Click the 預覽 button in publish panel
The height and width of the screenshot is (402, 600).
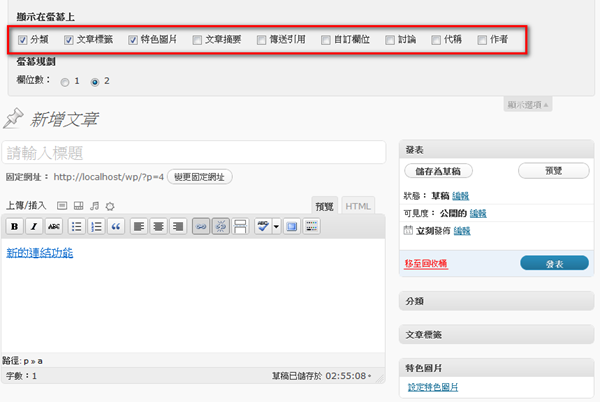click(553, 171)
